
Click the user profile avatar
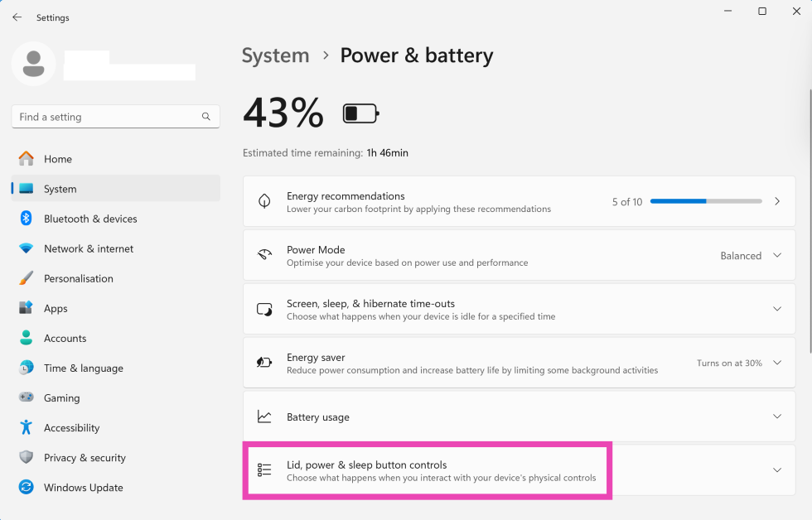coord(34,65)
